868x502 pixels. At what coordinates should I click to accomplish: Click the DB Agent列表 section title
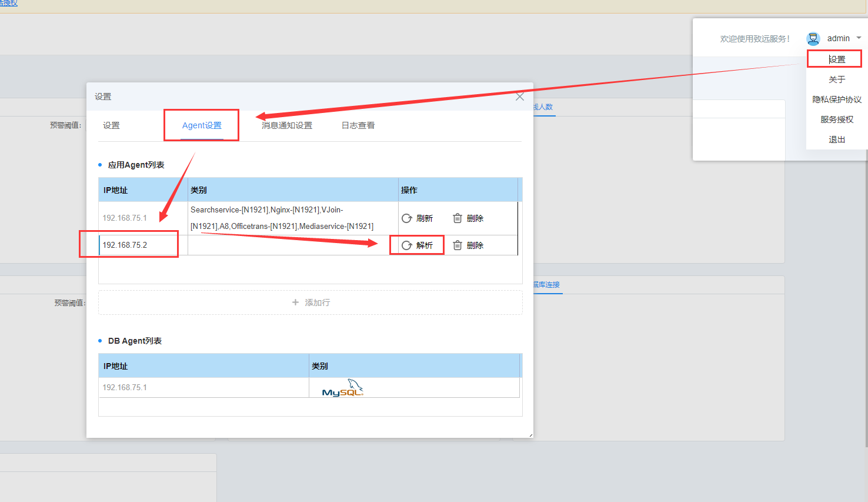135,341
